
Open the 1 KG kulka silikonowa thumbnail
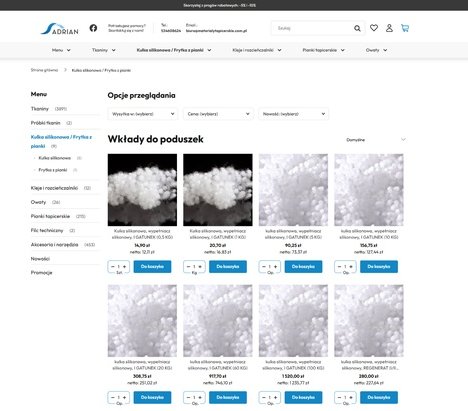[218, 190]
